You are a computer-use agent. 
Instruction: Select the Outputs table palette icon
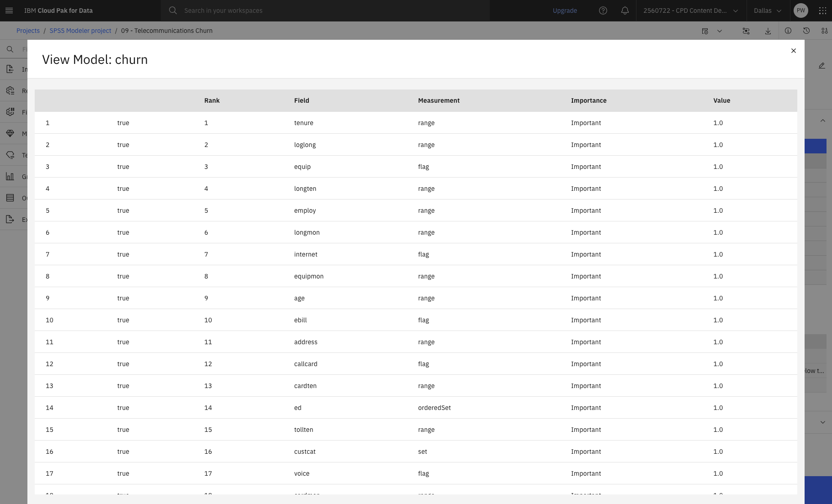(x=10, y=198)
